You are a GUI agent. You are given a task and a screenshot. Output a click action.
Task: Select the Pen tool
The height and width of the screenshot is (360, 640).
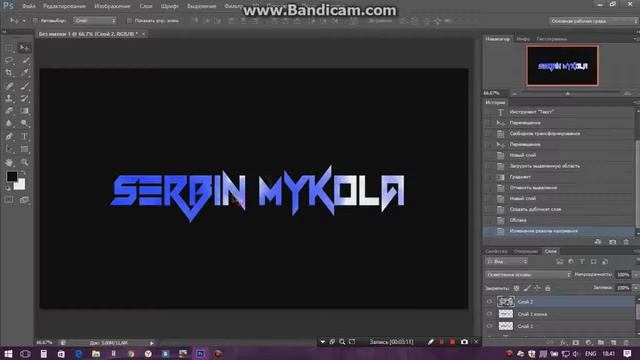click(x=9, y=136)
